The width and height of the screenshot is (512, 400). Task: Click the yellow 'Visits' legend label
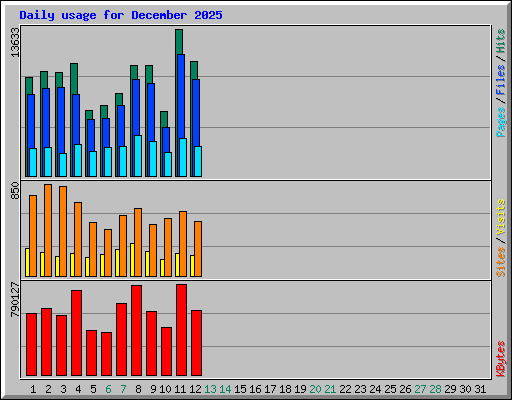[x=500, y=217]
